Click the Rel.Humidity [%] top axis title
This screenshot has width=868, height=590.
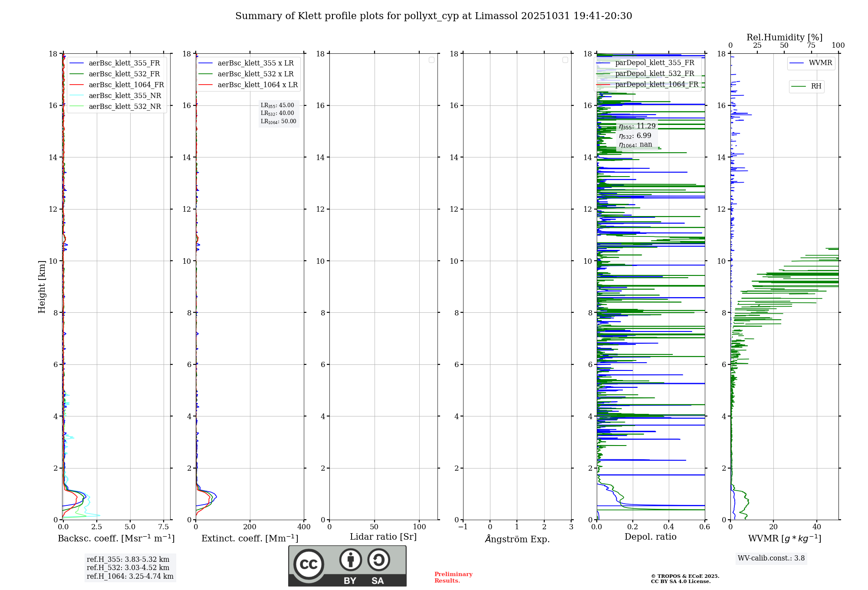[x=784, y=37]
